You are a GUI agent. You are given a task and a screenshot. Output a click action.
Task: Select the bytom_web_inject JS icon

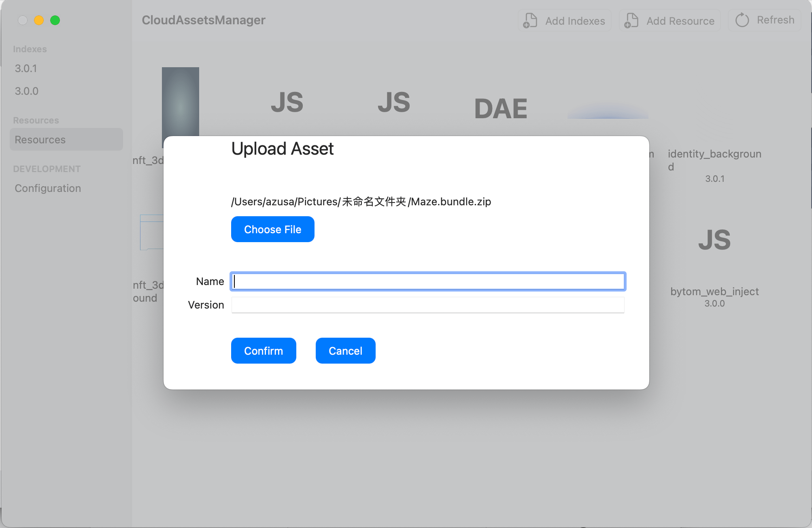(714, 240)
